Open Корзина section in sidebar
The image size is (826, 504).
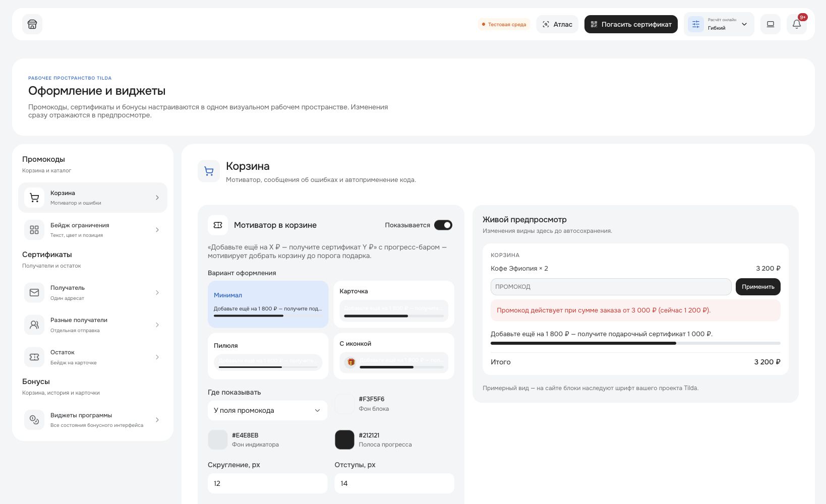(x=93, y=198)
